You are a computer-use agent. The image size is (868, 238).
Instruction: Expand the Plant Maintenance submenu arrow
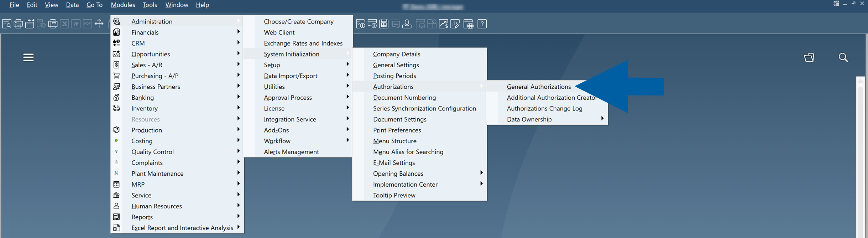coord(238,173)
